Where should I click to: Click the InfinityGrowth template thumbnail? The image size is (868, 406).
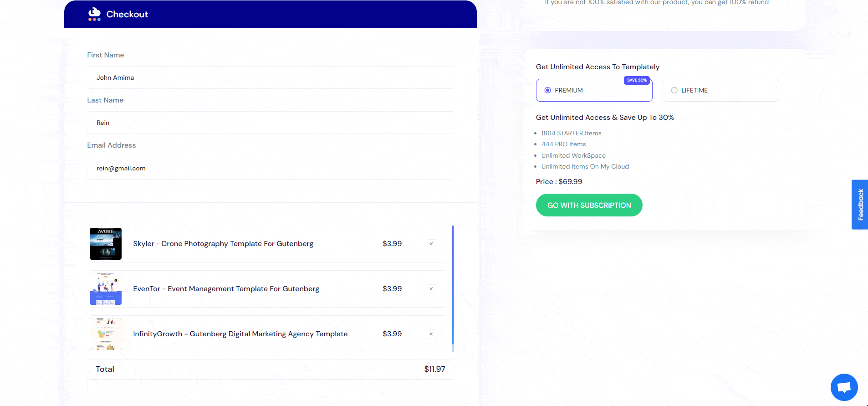[x=106, y=334]
